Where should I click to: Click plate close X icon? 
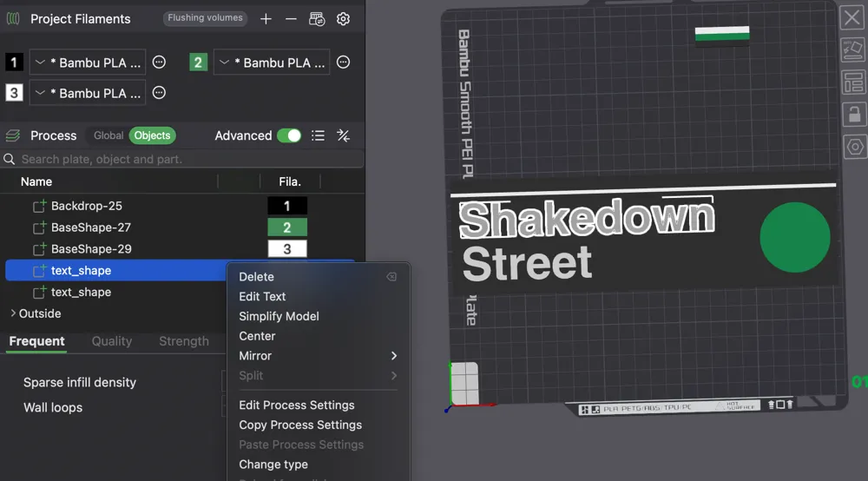click(x=852, y=17)
